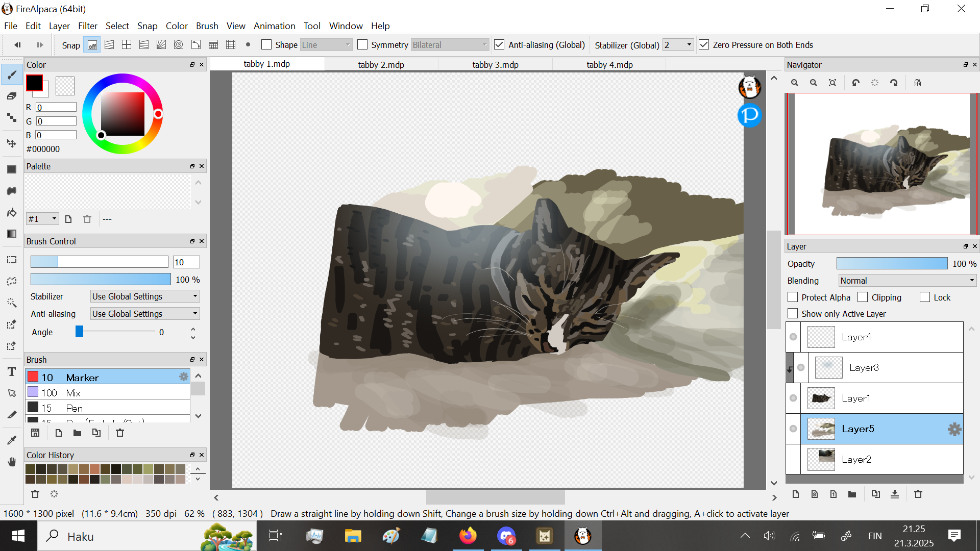This screenshot has width=980, height=551.
Task: Select the Hand pan tool
Action: (x=12, y=462)
